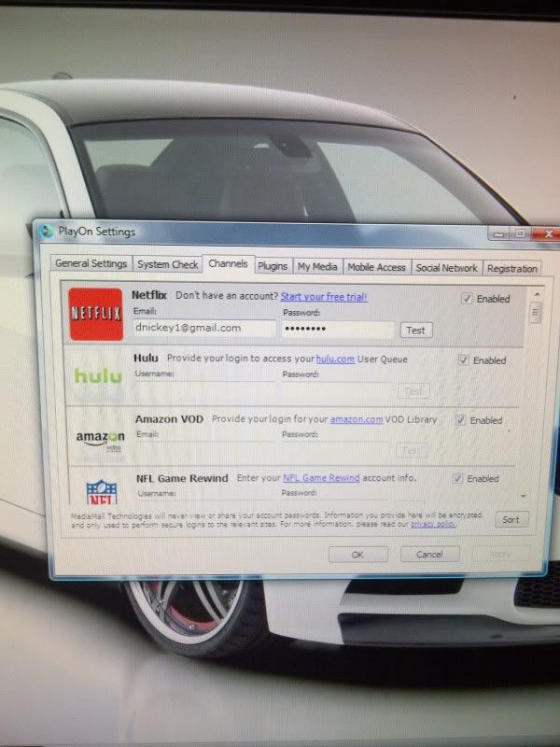Open the privacy policy link
Screen dimensions: 560x747
(x=433, y=524)
